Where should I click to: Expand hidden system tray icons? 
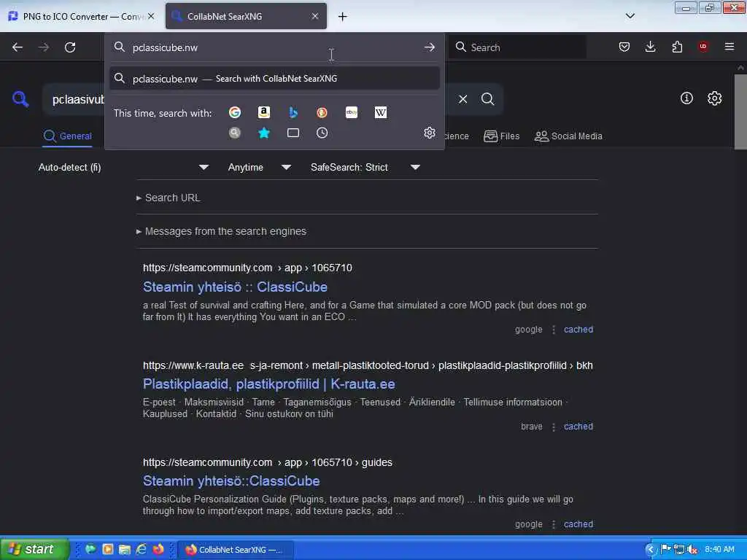pos(650,550)
